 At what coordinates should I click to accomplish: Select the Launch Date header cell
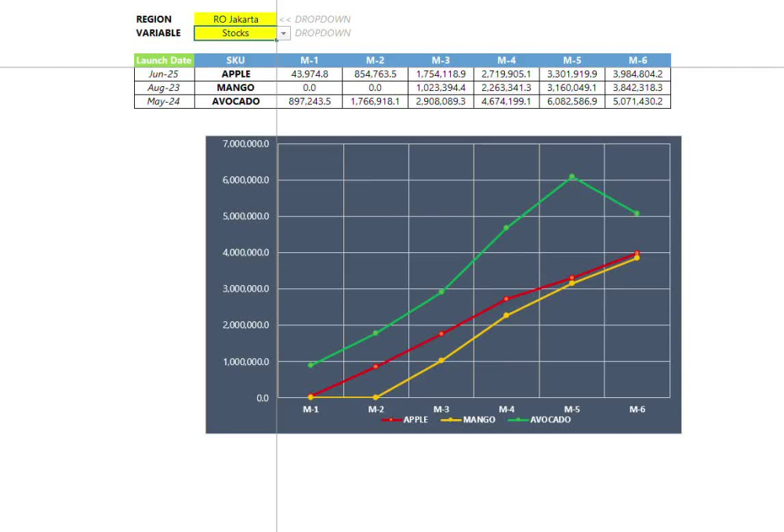point(164,60)
